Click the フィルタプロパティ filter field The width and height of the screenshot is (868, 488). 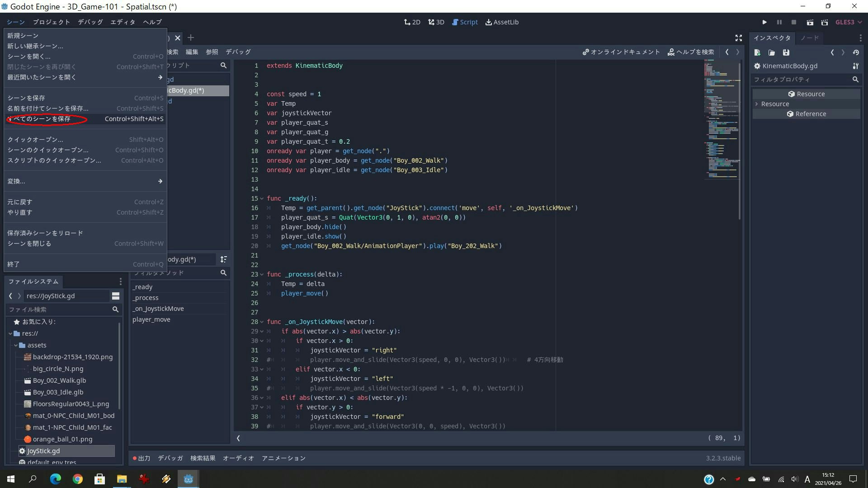[801, 80]
